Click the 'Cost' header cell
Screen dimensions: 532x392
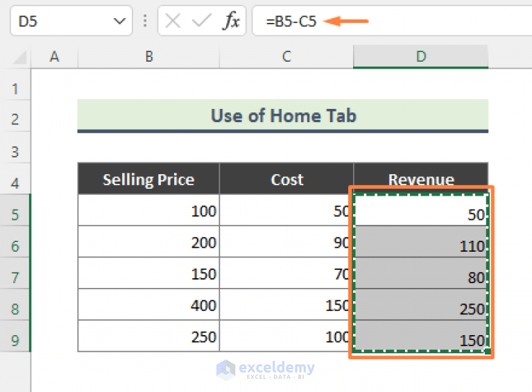(286, 179)
